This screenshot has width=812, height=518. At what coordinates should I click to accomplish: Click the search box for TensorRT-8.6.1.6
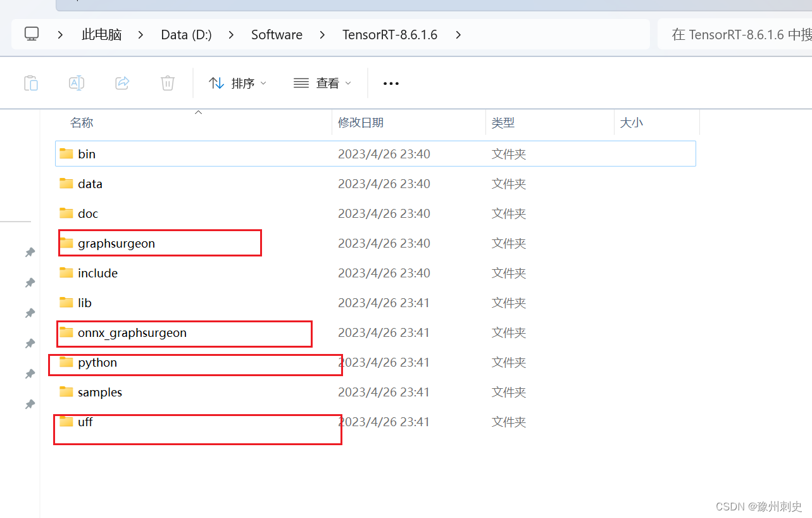[x=735, y=34]
